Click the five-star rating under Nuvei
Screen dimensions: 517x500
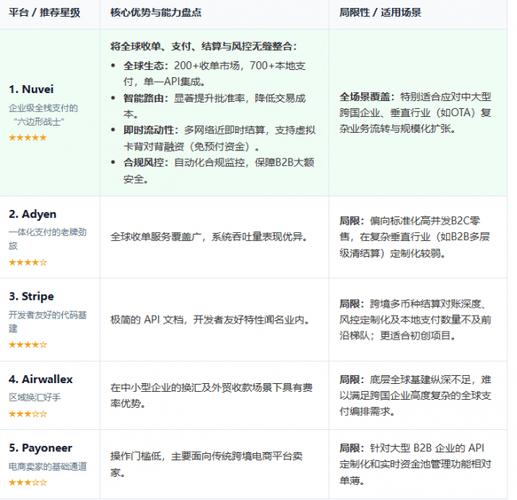click(x=28, y=137)
